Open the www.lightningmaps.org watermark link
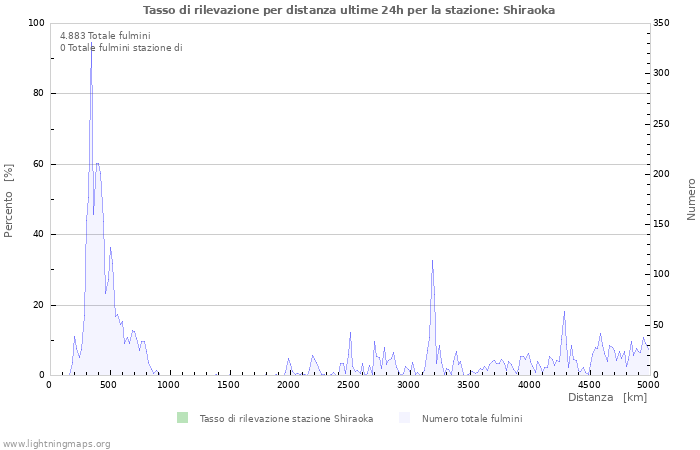The width and height of the screenshot is (700, 450). (x=56, y=443)
